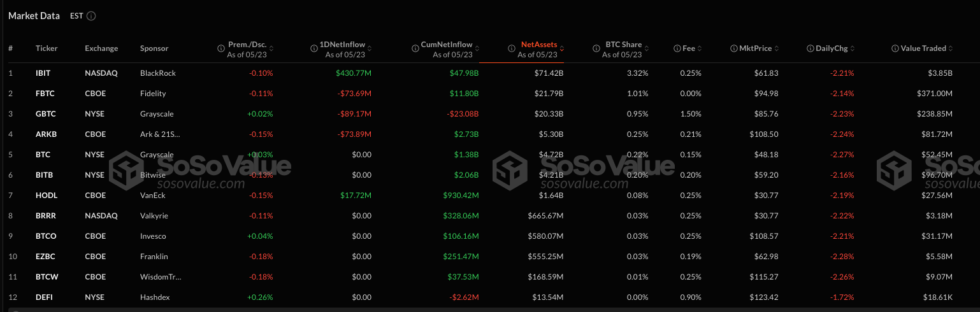Click the $665.67M net assets value
The image size is (980, 312).
(x=547, y=216)
